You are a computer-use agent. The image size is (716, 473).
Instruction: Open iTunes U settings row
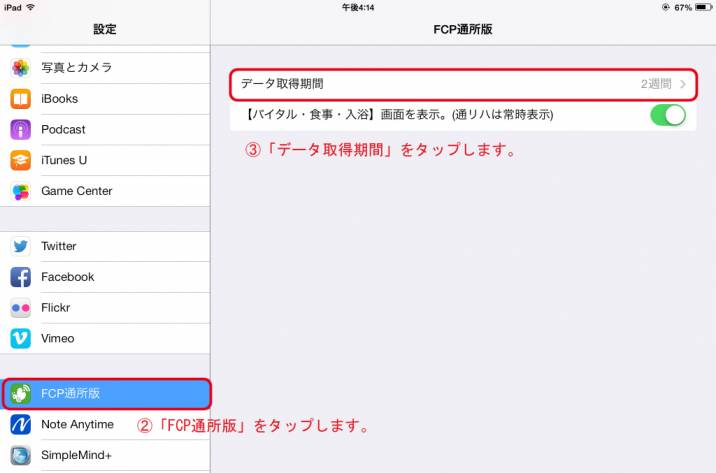click(x=105, y=160)
